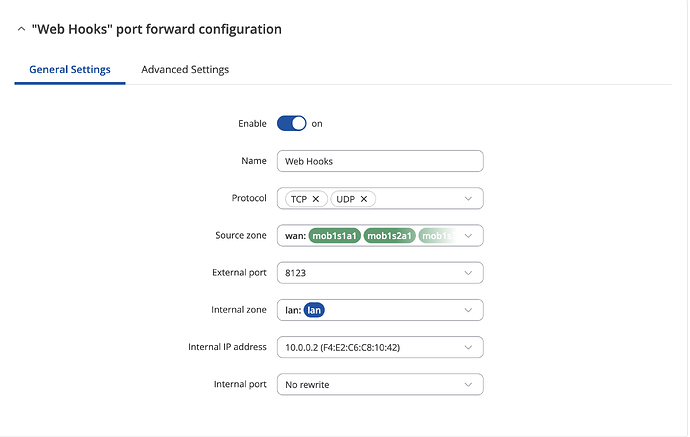Image resolution: width=690 pixels, height=437 pixels.
Task: Select the mob1s2a1 source zone tag
Action: coord(389,236)
